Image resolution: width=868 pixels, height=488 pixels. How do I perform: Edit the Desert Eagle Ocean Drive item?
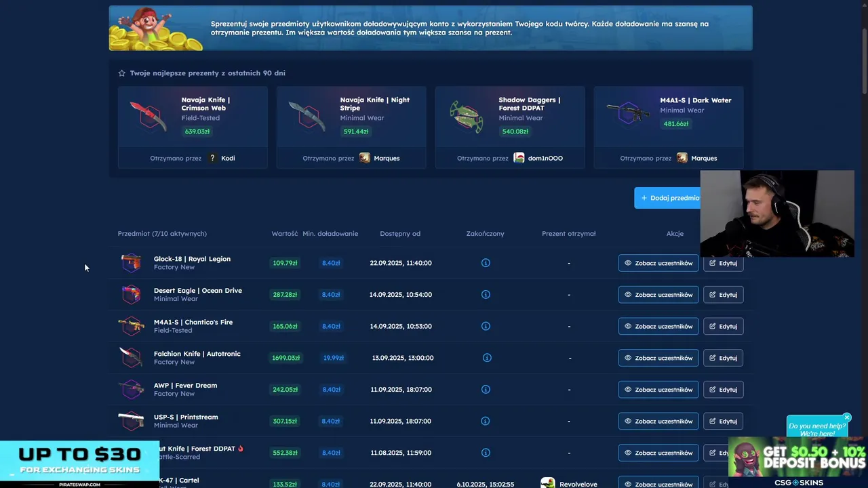point(723,295)
